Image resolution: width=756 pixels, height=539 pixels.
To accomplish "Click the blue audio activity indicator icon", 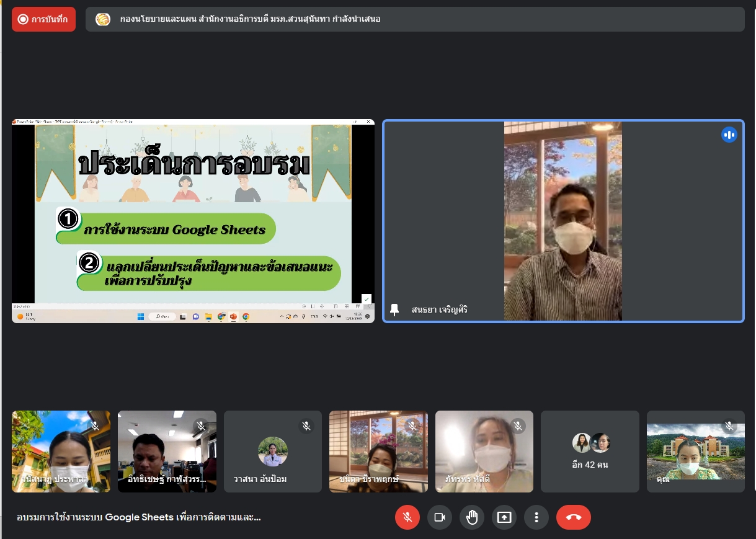I will coord(729,135).
